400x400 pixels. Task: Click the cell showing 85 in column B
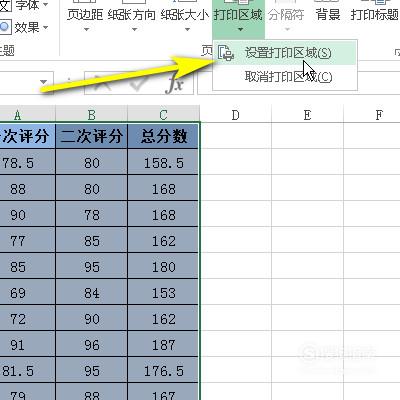pyautogui.click(x=91, y=240)
